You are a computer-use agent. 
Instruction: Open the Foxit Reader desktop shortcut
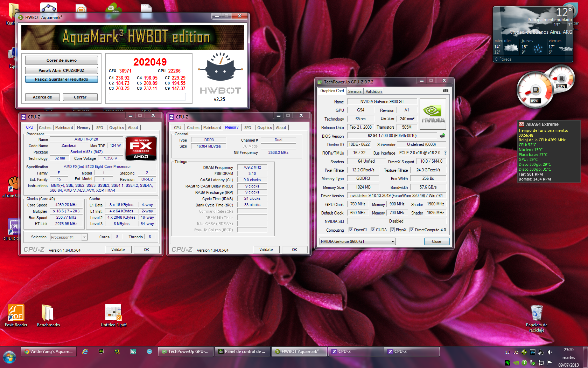pos(16,316)
